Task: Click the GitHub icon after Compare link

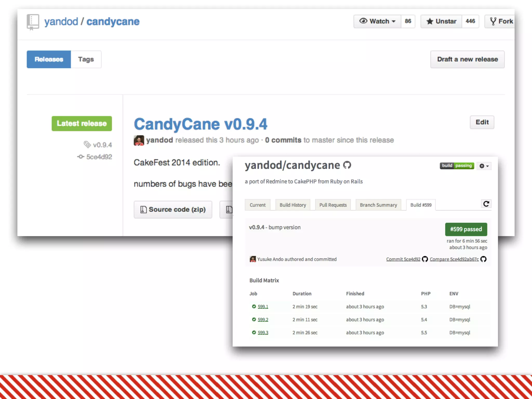Action: point(483,259)
